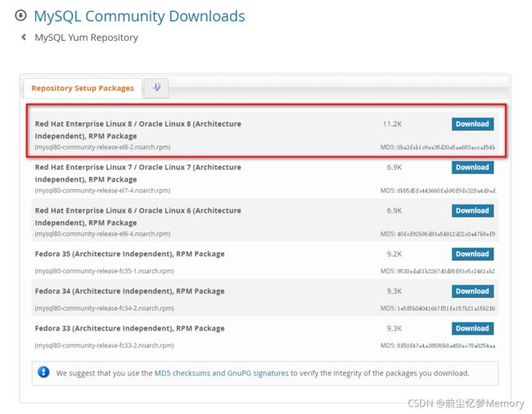Click the 9.2K size of Fedora 35
The height and width of the screenshot is (414, 532).
click(x=394, y=254)
